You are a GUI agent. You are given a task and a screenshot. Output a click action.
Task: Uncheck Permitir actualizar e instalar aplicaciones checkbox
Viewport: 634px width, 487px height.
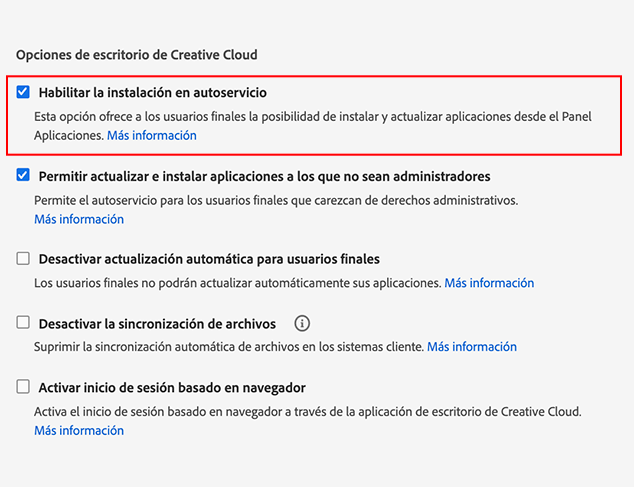(24, 176)
